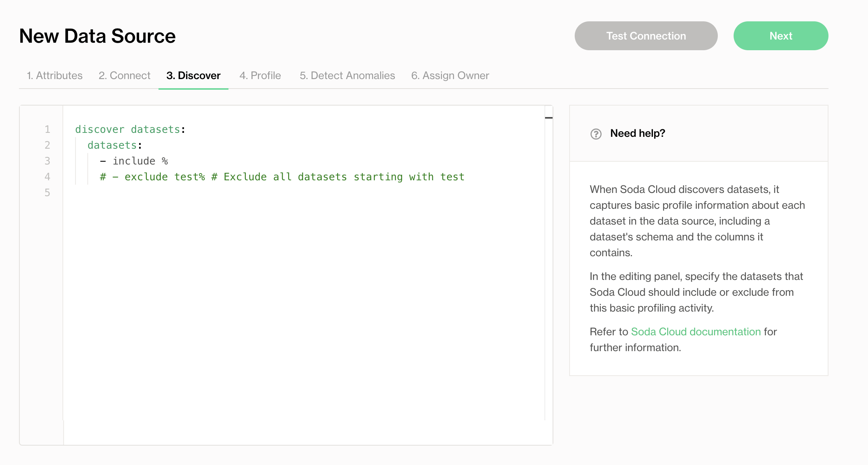Click the 'New Data Source' page title

(97, 36)
